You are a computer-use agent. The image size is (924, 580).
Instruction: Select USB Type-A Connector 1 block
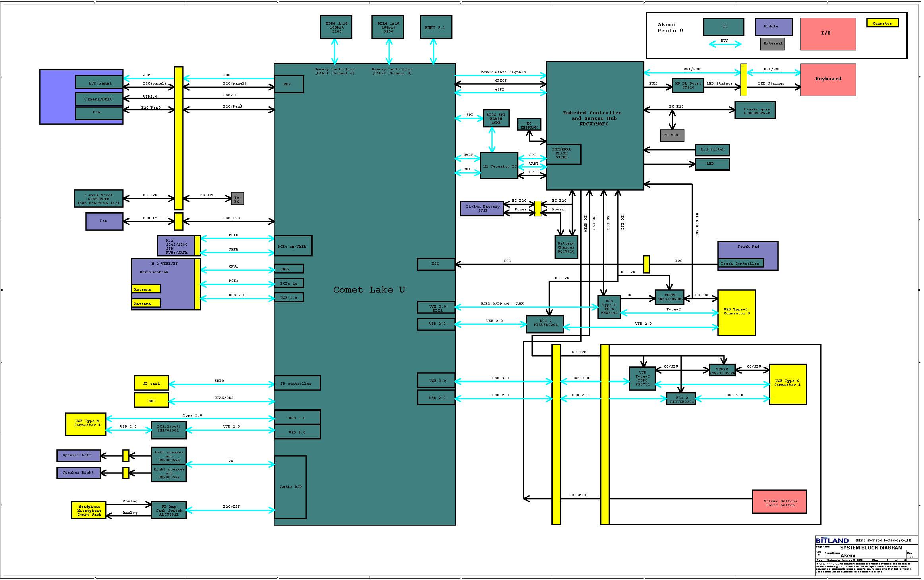[x=86, y=424]
